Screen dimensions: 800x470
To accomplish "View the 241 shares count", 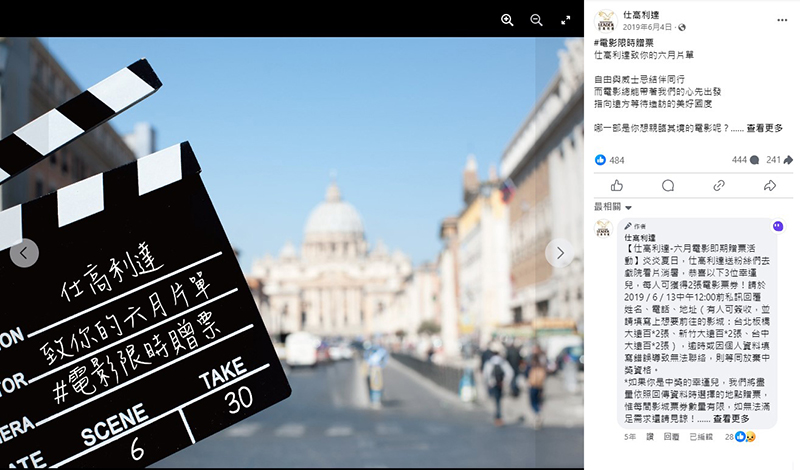I will click(779, 160).
